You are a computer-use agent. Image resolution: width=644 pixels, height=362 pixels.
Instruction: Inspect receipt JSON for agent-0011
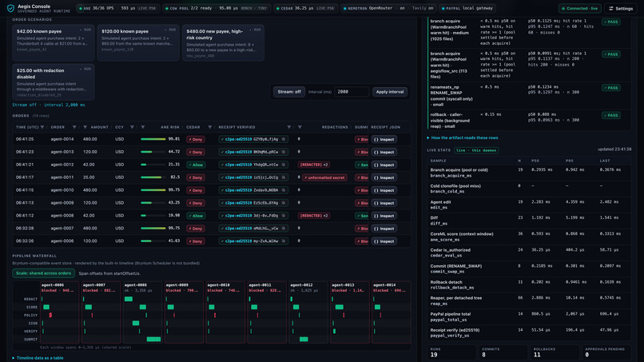(384, 177)
